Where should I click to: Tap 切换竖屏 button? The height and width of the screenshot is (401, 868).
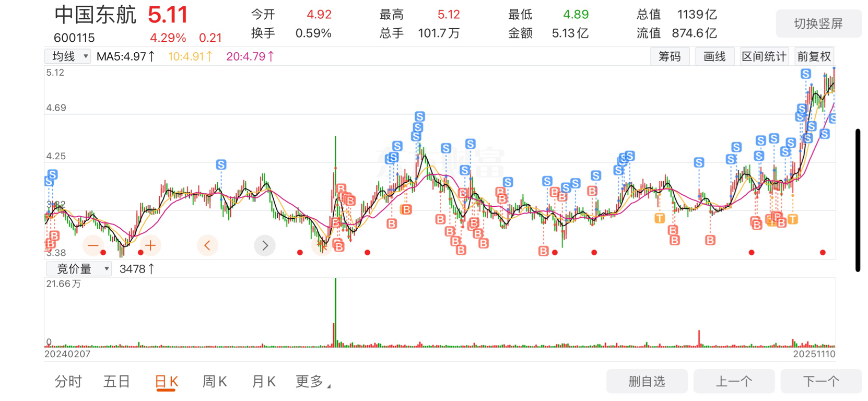point(818,23)
